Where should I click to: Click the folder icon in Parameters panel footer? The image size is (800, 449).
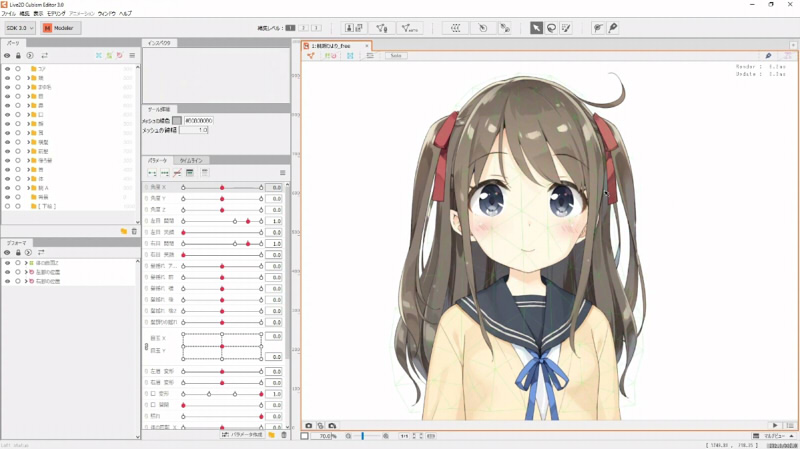pos(271,435)
